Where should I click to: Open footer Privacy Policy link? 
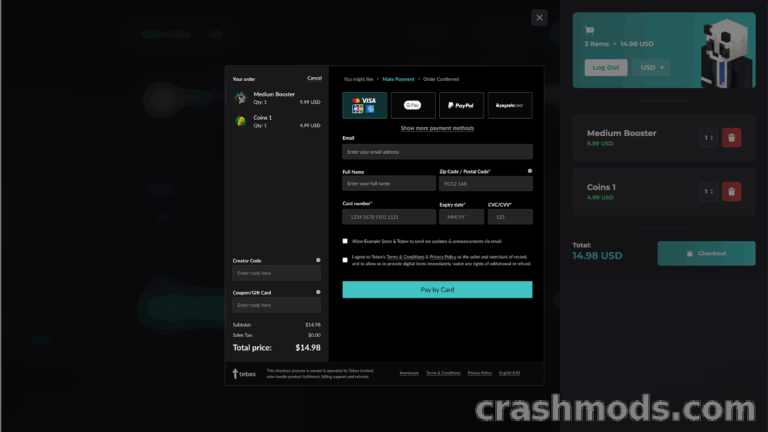(x=480, y=373)
